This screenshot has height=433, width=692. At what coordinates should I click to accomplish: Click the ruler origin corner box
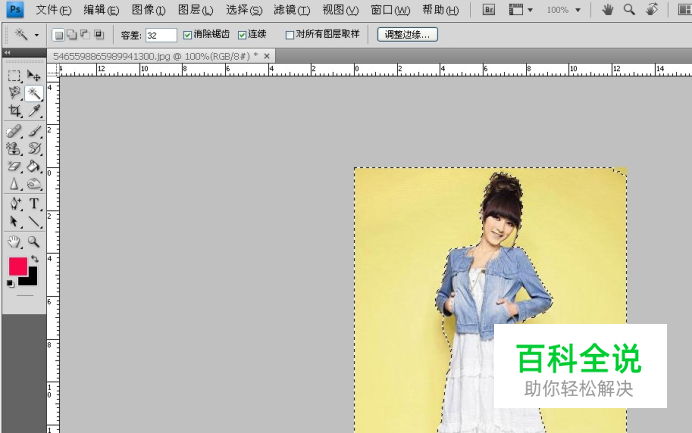(53, 70)
